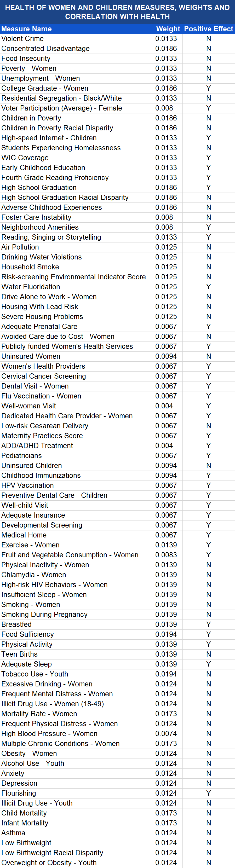Click the Well-woman Visit weight cell
Viewport: 235px width, 868px height.
coord(168,406)
